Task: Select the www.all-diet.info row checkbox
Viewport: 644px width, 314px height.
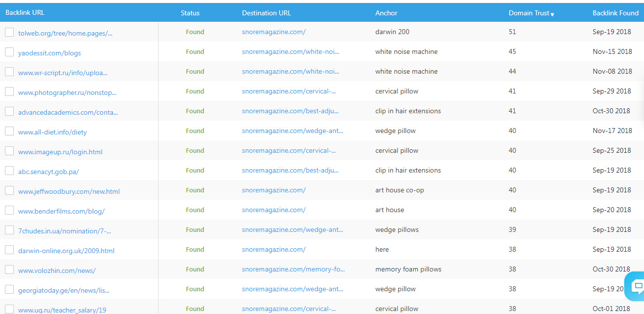Action: click(x=9, y=131)
